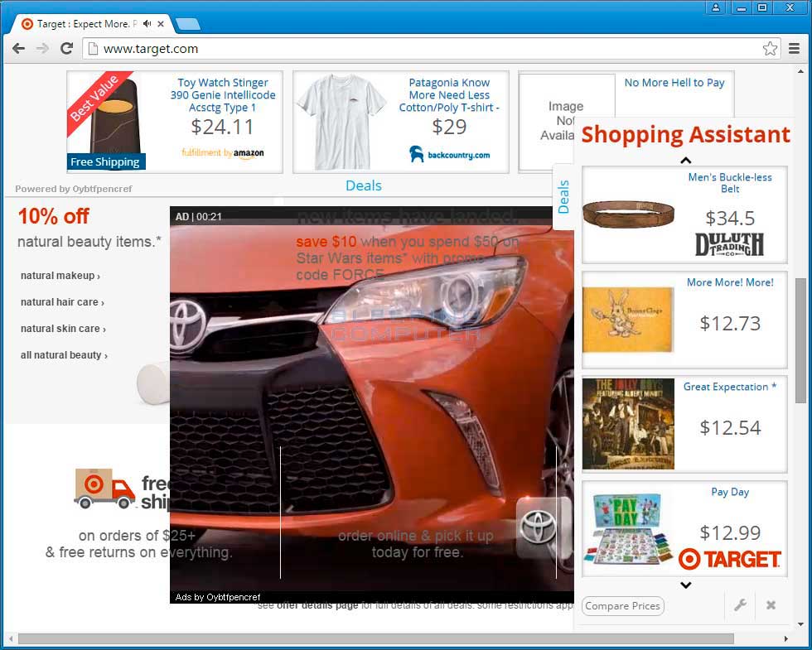Open the No More Hell to Pay link
Image resolution: width=812 pixels, height=650 pixels.
pos(674,82)
